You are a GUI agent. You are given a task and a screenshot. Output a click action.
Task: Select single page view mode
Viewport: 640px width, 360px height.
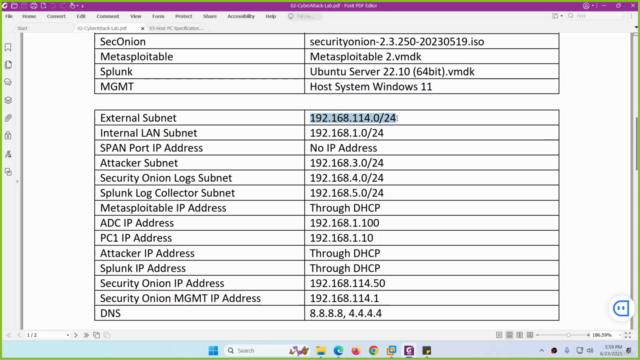(499, 335)
